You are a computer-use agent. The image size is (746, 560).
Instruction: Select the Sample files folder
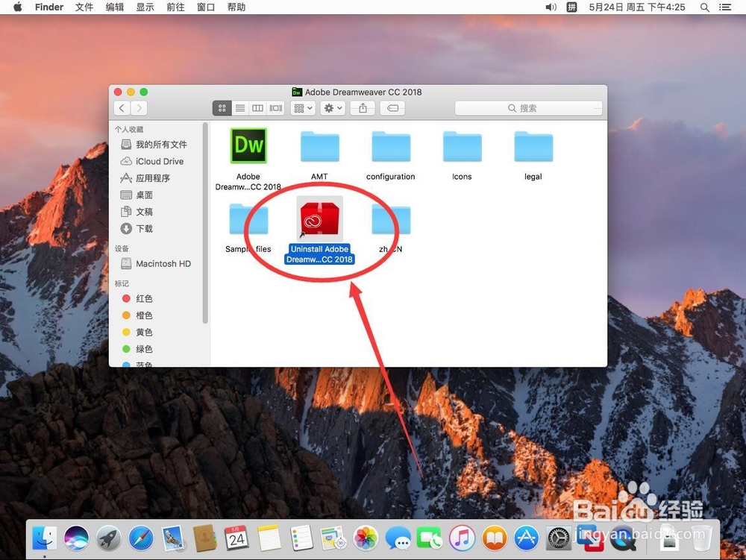tap(248, 219)
